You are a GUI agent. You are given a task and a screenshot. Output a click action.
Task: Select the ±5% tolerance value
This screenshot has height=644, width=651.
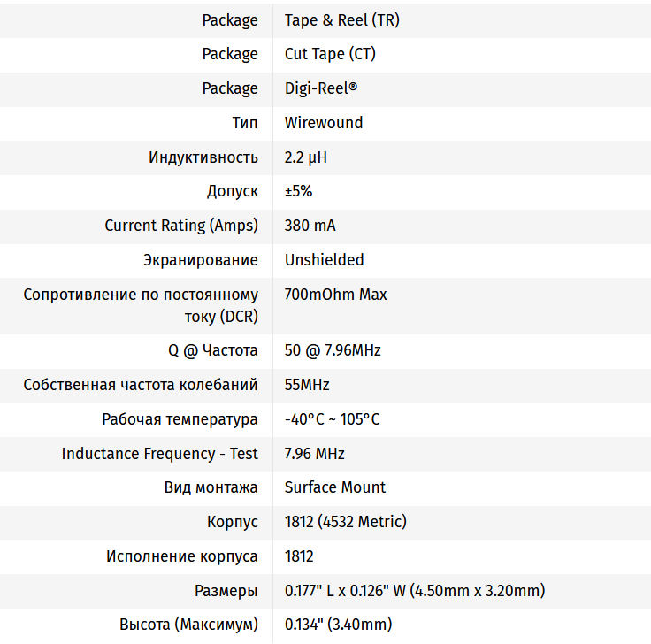298,191
